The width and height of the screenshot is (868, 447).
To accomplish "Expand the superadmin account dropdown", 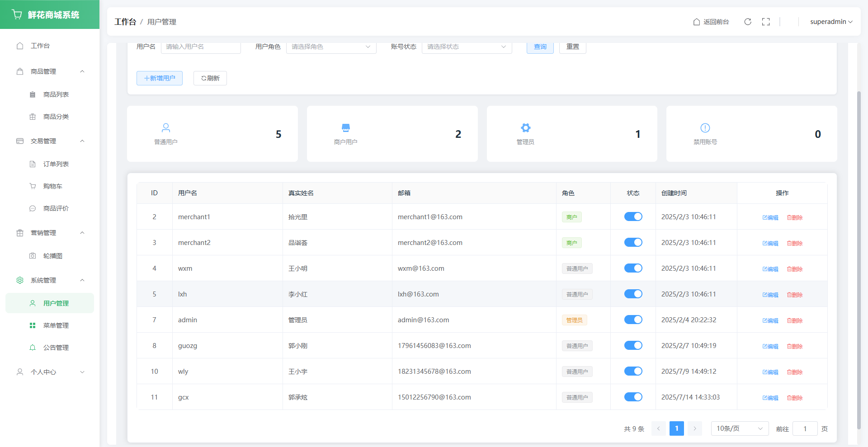I will 831,22.
